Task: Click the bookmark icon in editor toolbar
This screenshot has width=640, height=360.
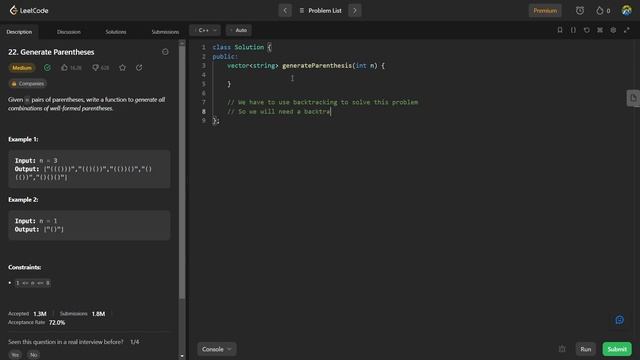Action: click(560, 30)
